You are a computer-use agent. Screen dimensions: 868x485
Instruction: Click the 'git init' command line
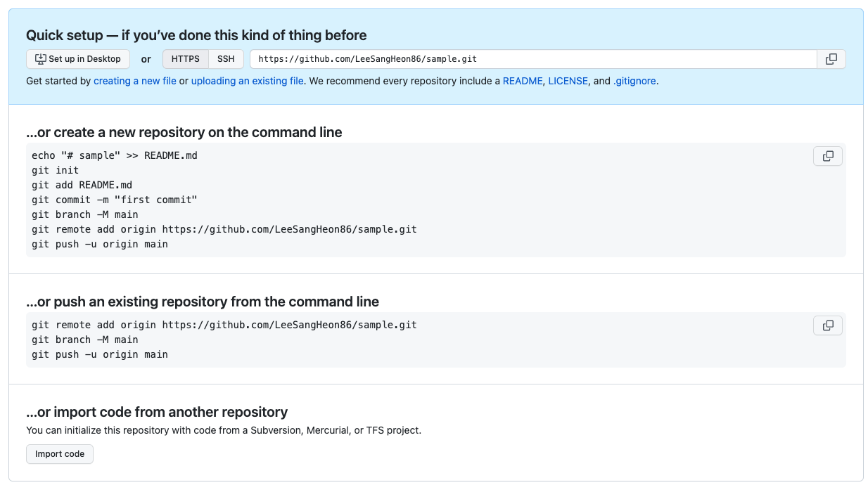[56, 170]
